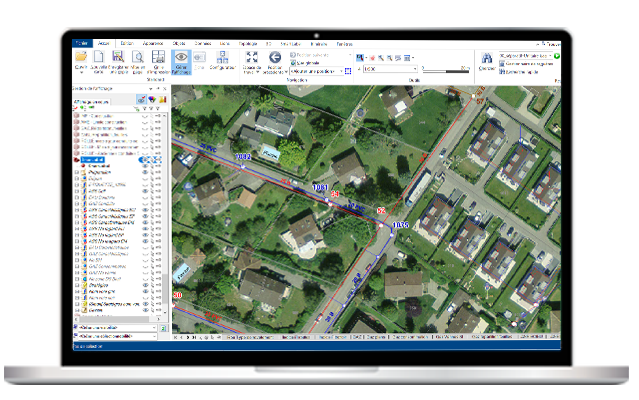Open the Fichier menu tab
The image size is (639, 400).
[x=82, y=43]
